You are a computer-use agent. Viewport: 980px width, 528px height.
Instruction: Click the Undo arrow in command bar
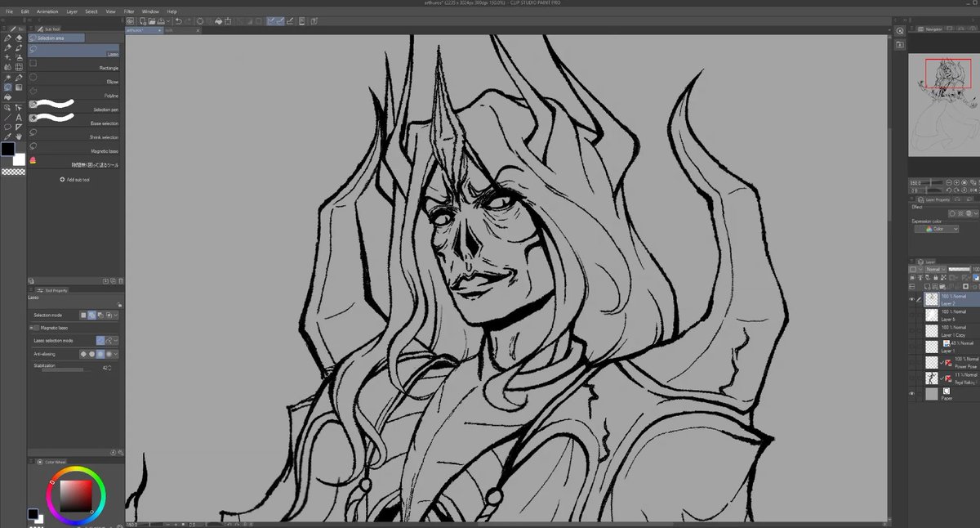click(178, 21)
